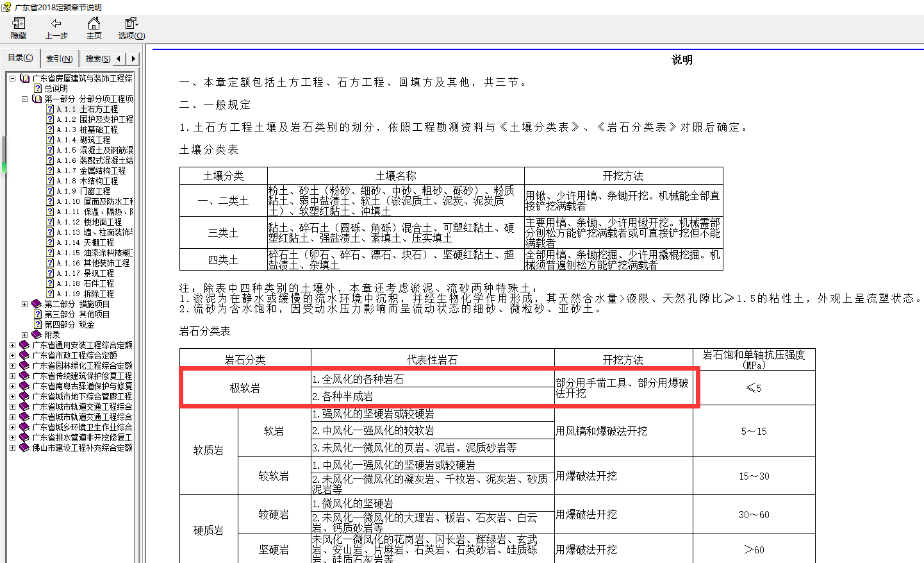
Task: Select the 广东省排水管道非开挖修复 book label
Action: [x=82, y=437]
